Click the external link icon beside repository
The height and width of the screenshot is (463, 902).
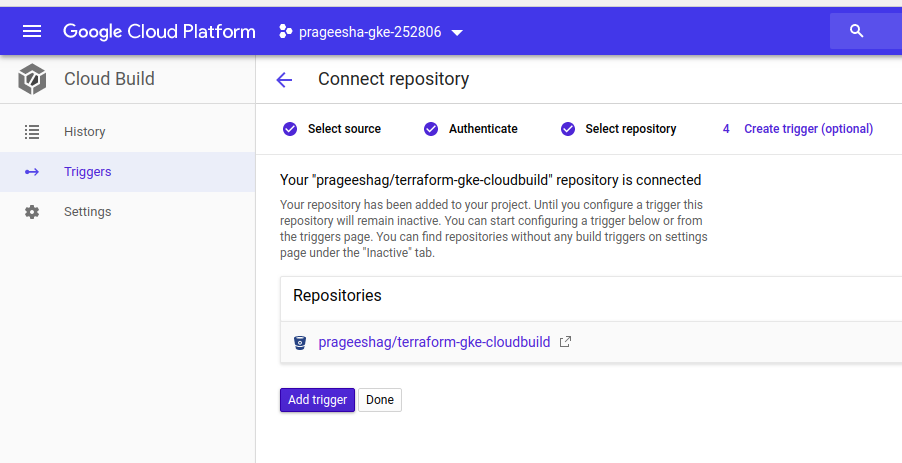pyautogui.click(x=565, y=342)
